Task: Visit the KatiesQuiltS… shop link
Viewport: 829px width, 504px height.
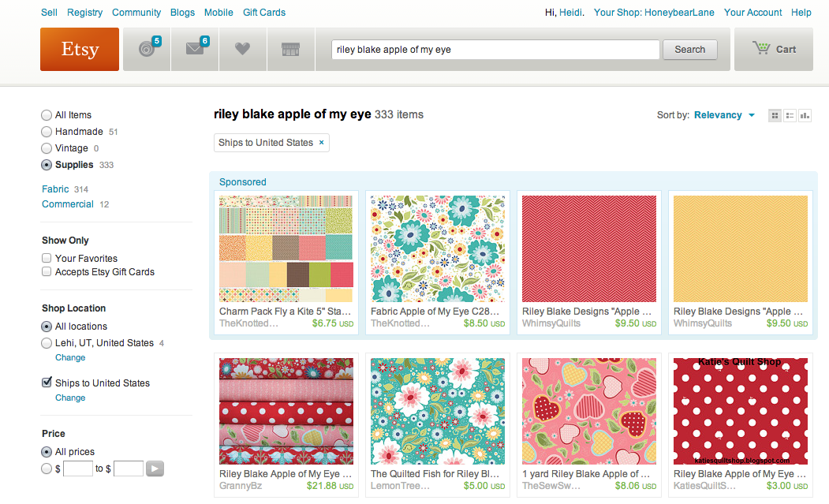Action: (704, 486)
